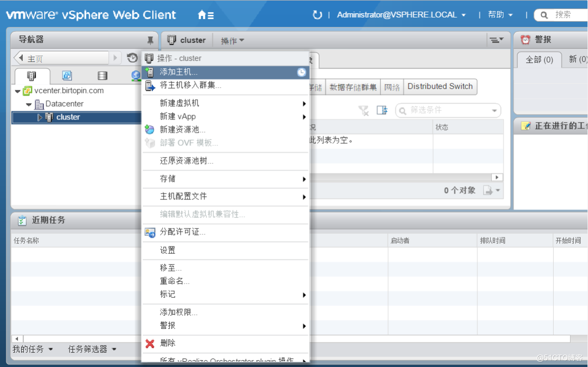Expand the cluster tree node
Image resolution: width=588 pixels, height=367 pixels.
point(40,117)
